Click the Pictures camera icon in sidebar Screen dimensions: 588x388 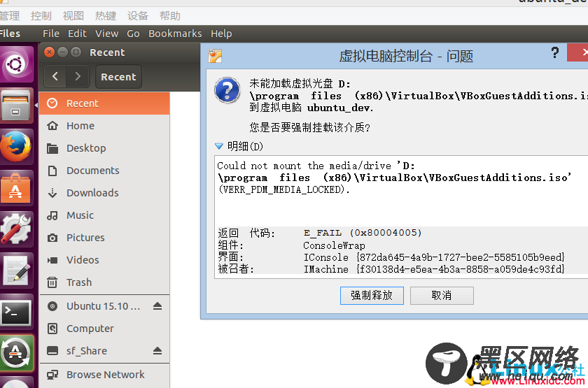52,238
